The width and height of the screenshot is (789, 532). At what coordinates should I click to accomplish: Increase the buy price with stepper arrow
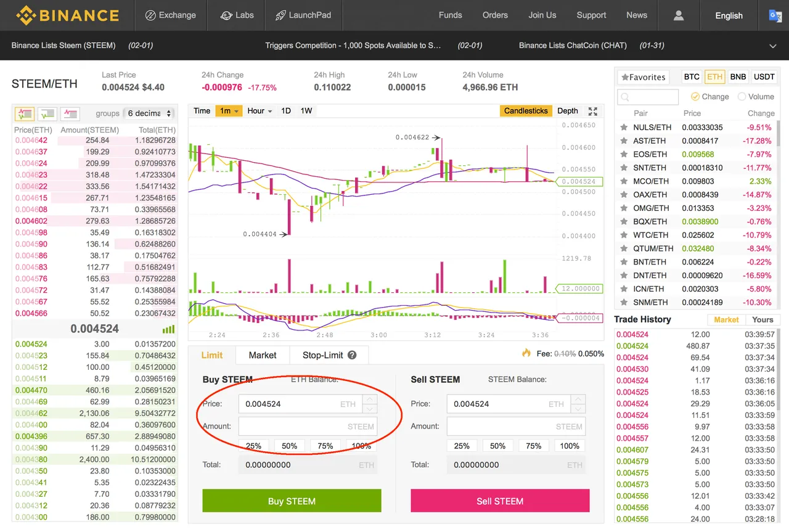click(370, 399)
